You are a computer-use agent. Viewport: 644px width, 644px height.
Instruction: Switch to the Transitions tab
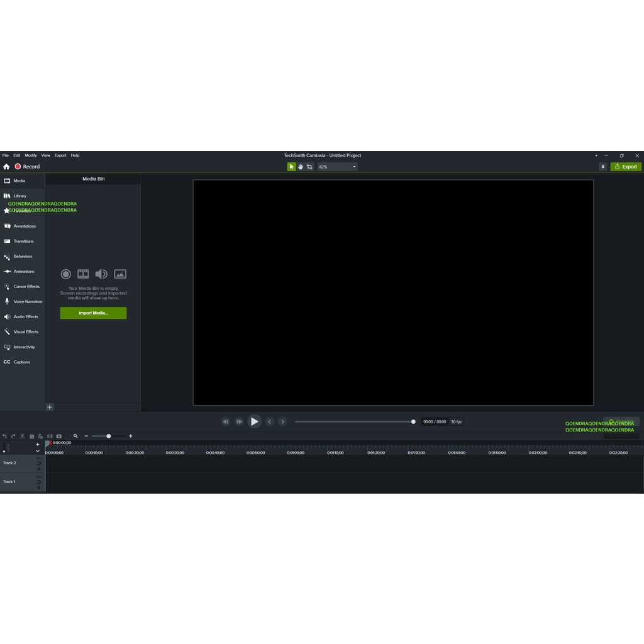tap(23, 241)
